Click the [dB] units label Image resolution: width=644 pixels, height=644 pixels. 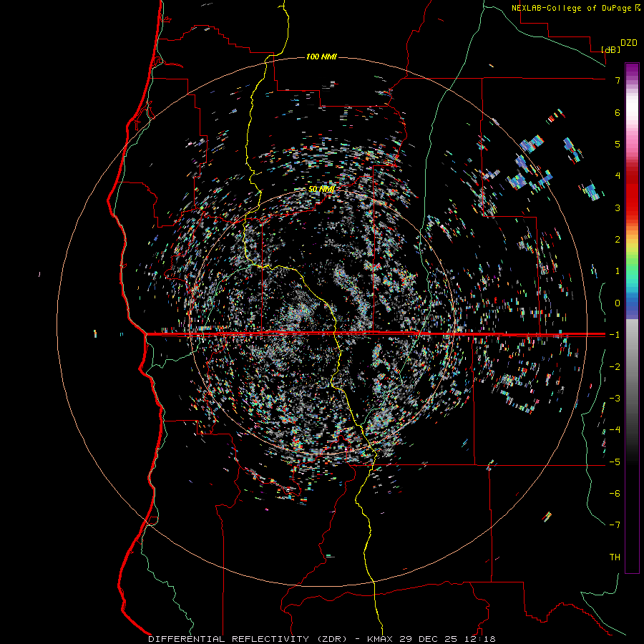(x=611, y=49)
